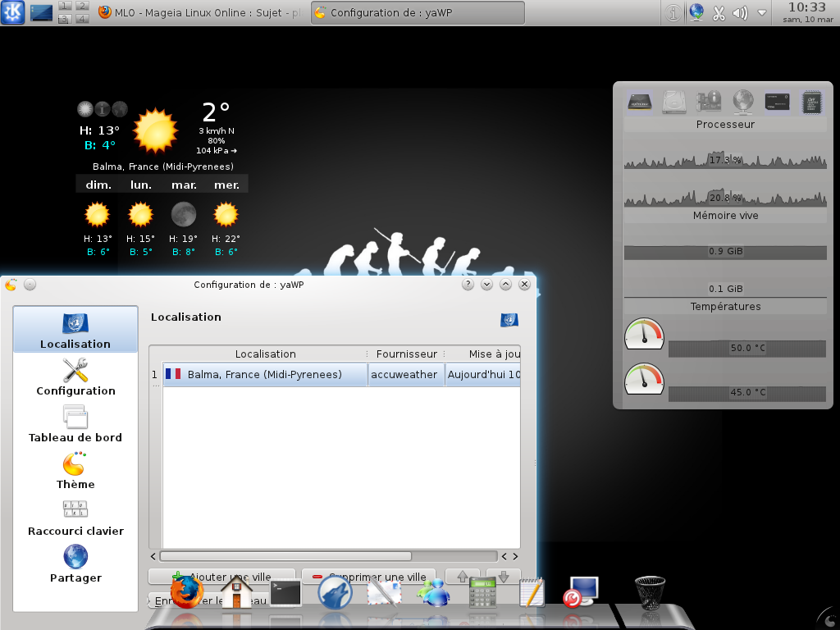Select the mer. forecast day header
Image resolution: width=840 pixels, height=630 pixels.
pos(226,185)
